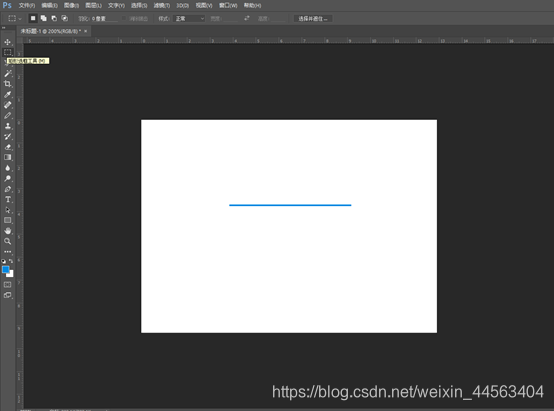Select the Healing Brush tool

tap(7, 105)
